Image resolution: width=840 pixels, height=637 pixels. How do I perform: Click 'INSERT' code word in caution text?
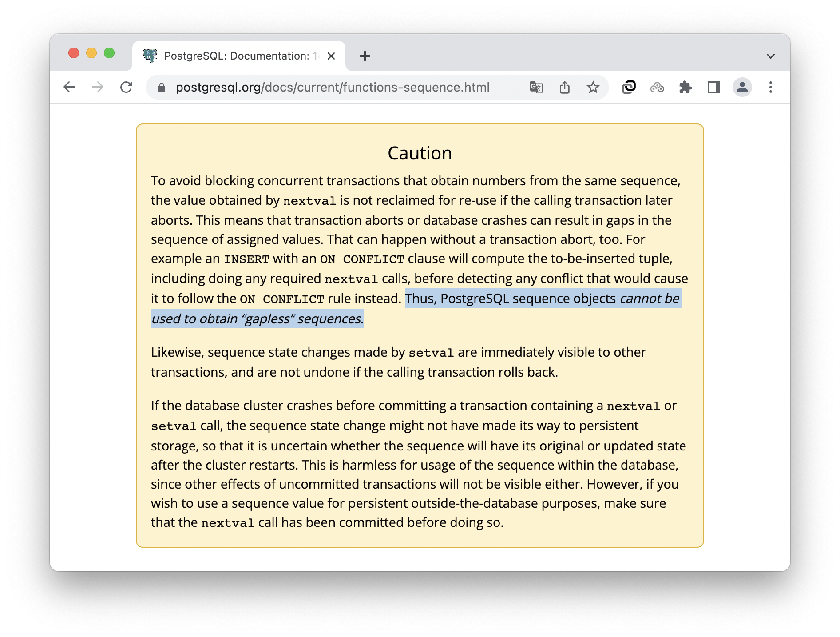[246, 259]
